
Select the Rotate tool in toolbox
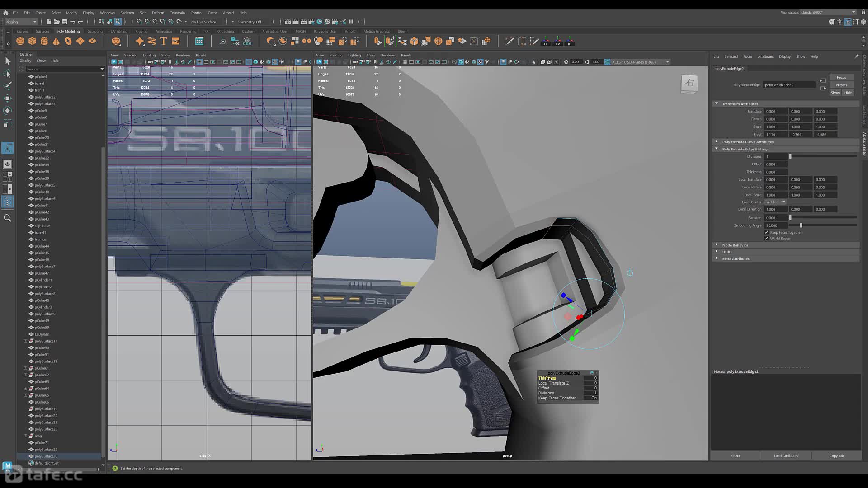point(7,111)
